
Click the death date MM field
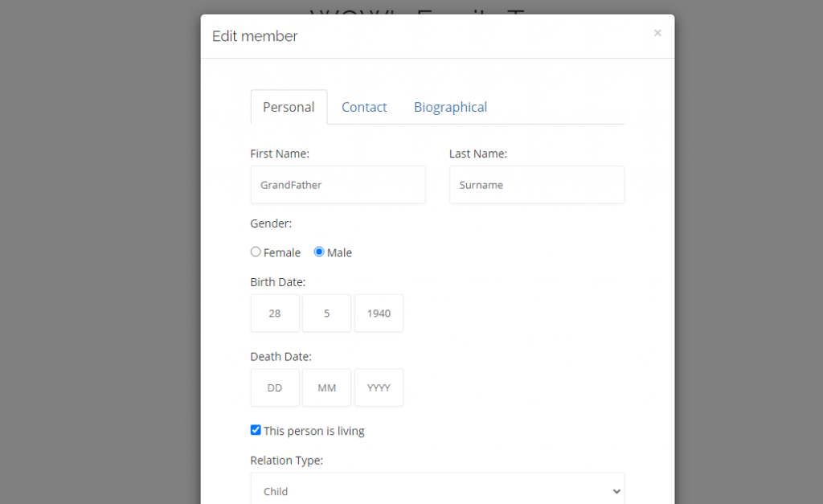coord(326,387)
